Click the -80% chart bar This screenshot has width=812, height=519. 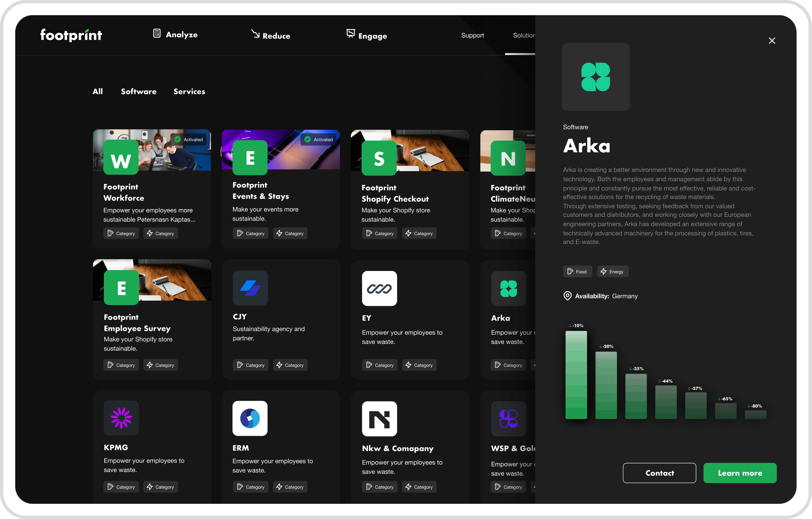(x=756, y=414)
